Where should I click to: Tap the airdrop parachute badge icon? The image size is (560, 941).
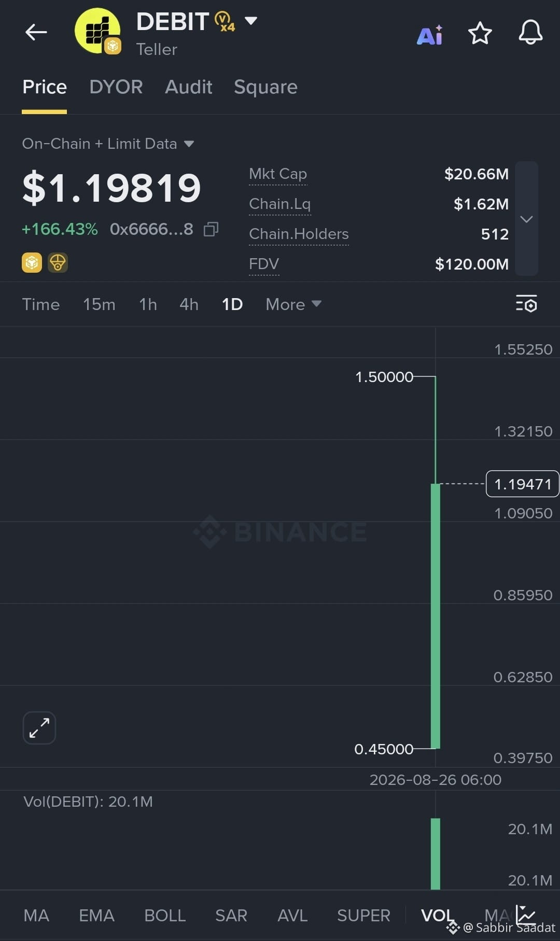click(x=58, y=263)
